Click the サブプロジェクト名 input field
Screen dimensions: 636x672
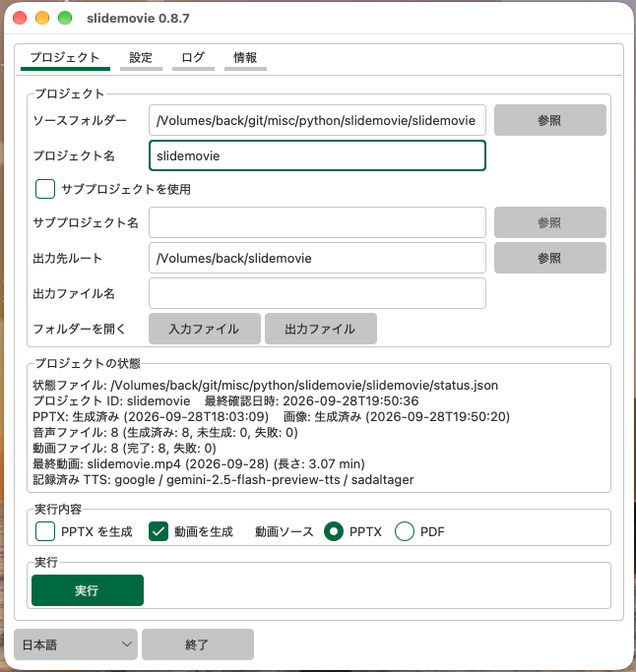317,222
